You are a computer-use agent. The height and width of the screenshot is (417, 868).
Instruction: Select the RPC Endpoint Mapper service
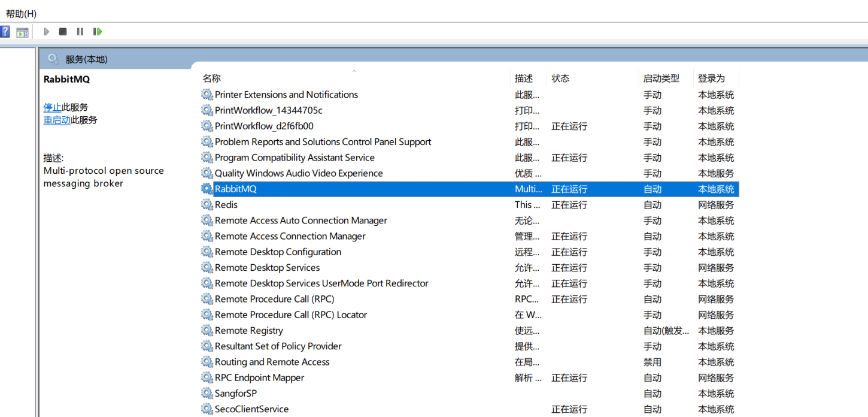pyautogui.click(x=259, y=378)
